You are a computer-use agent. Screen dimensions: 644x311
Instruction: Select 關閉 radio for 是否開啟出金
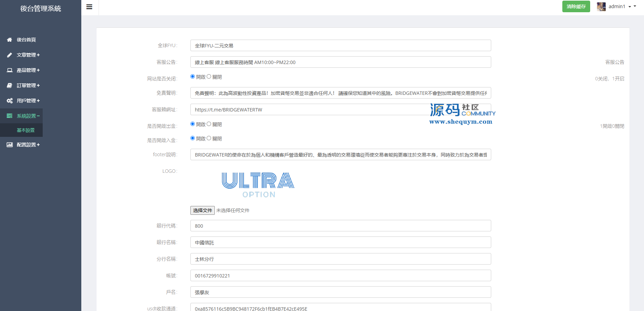tap(209, 124)
